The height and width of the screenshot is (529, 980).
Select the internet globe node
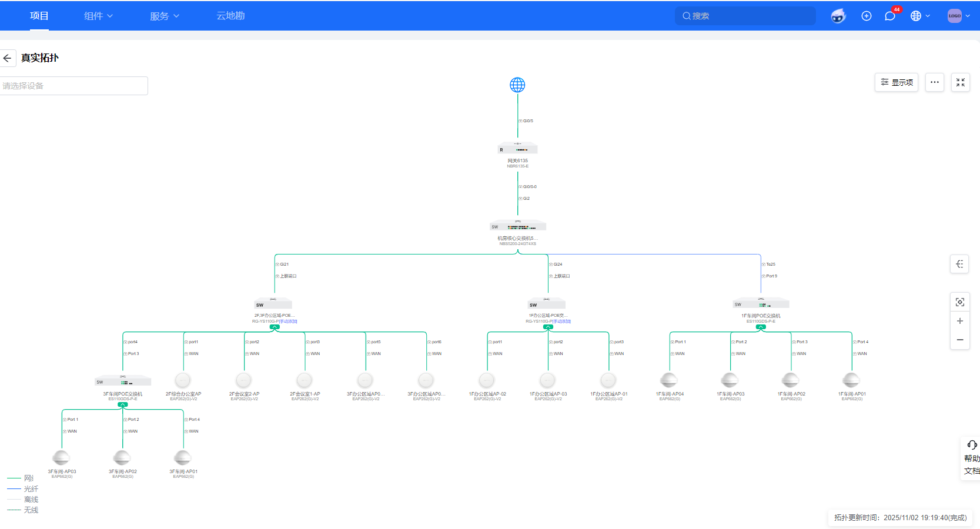(x=517, y=85)
